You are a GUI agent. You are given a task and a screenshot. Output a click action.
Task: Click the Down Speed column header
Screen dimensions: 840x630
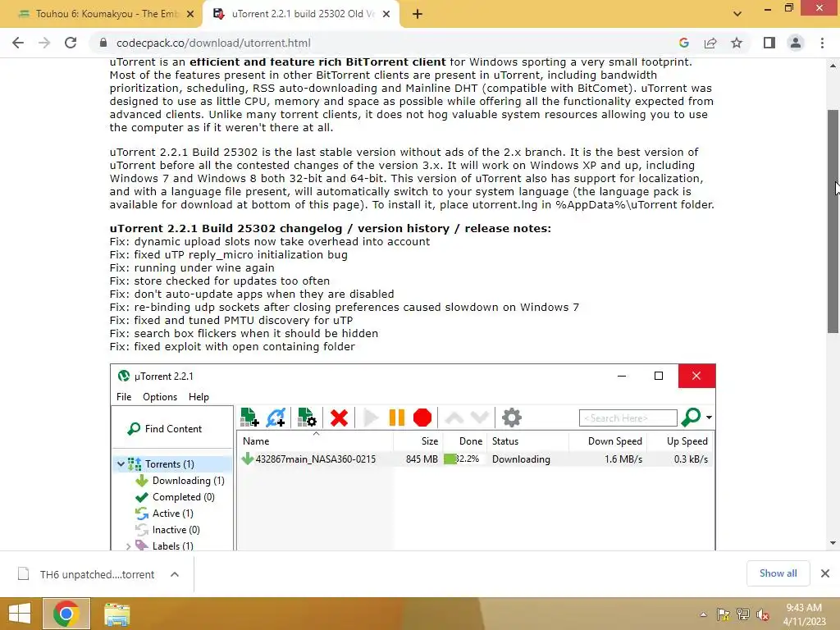coord(608,441)
